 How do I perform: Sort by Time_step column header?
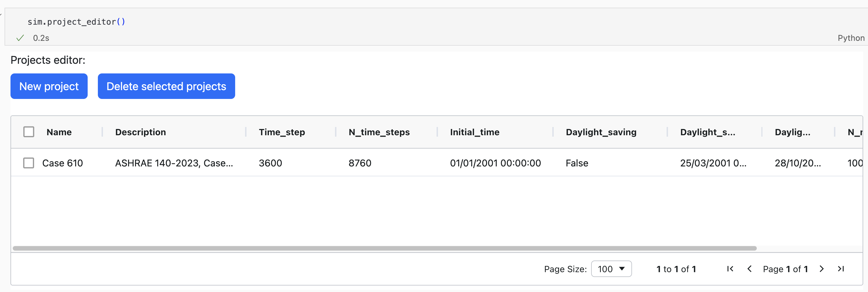tap(282, 132)
